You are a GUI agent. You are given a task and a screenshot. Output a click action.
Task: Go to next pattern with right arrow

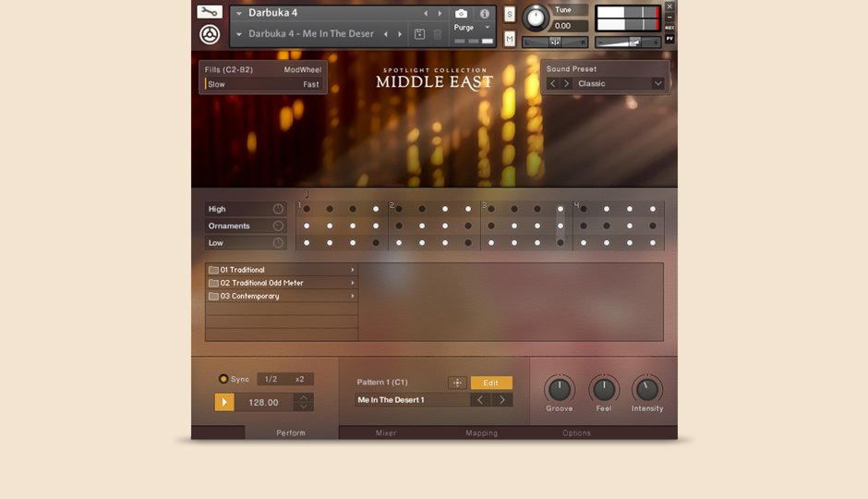[501, 400]
